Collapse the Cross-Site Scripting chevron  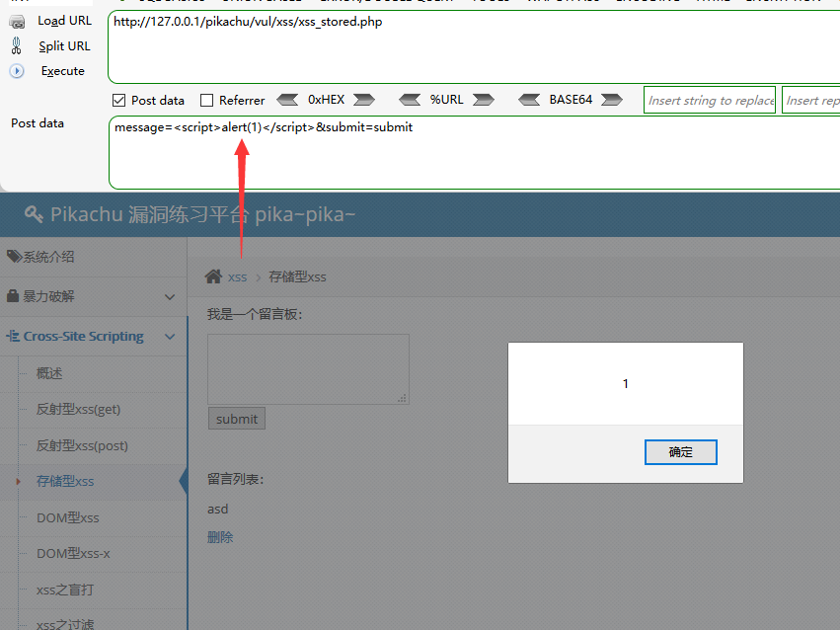point(170,337)
